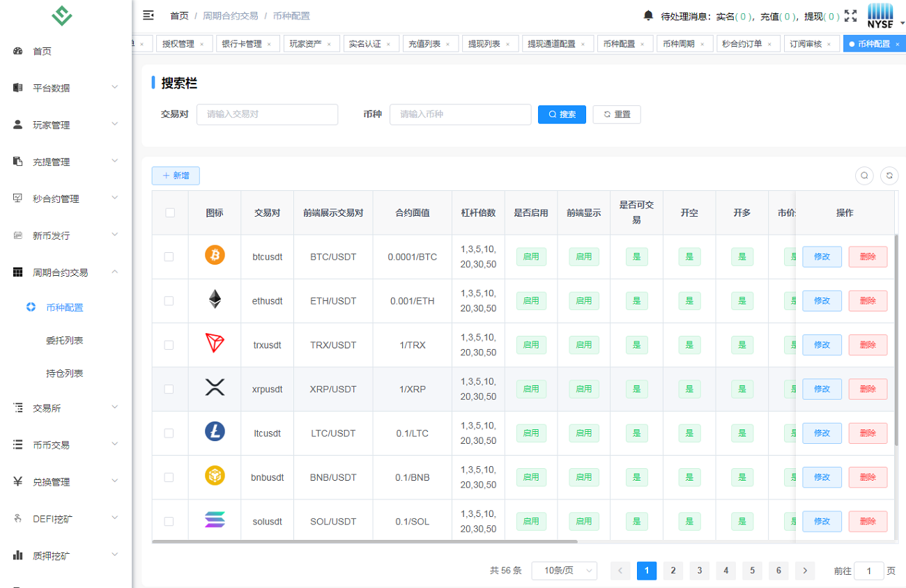Check the btcusdt row checkbox
Image resolution: width=906 pixels, height=588 pixels.
[169, 256]
